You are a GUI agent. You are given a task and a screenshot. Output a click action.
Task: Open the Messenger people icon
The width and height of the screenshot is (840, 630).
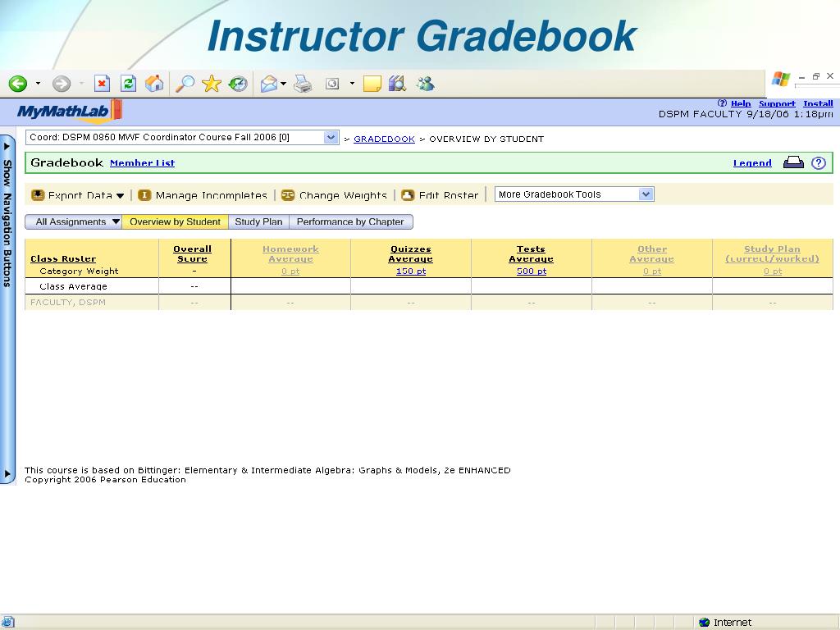pyautogui.click(x=426, y=84)
